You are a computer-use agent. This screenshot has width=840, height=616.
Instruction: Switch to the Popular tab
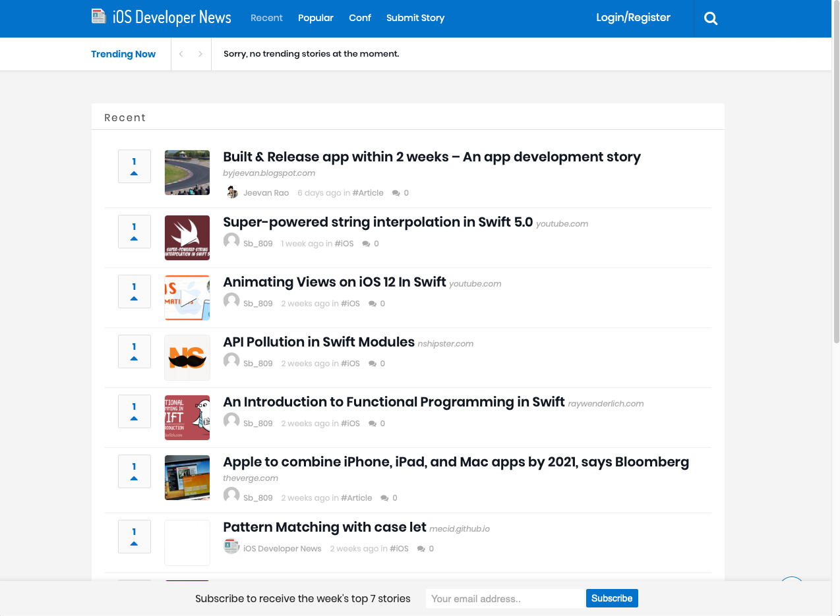click(x=315, y=18)
